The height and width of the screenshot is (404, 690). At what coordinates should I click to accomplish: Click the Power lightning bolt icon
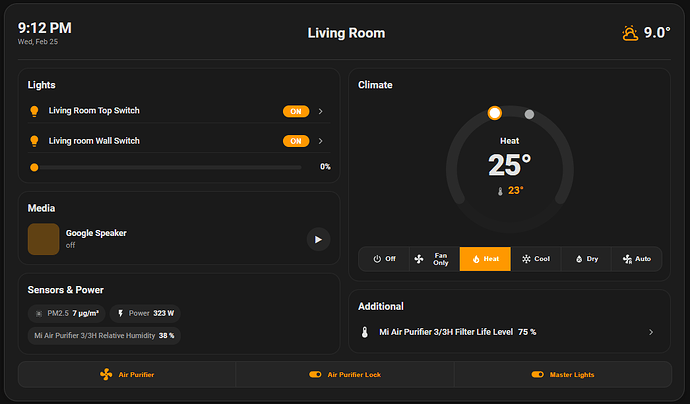120,313
